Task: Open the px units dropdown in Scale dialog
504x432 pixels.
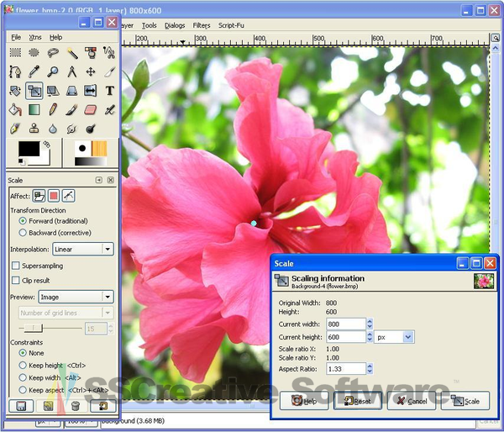Action: click(x=394, y=337)
